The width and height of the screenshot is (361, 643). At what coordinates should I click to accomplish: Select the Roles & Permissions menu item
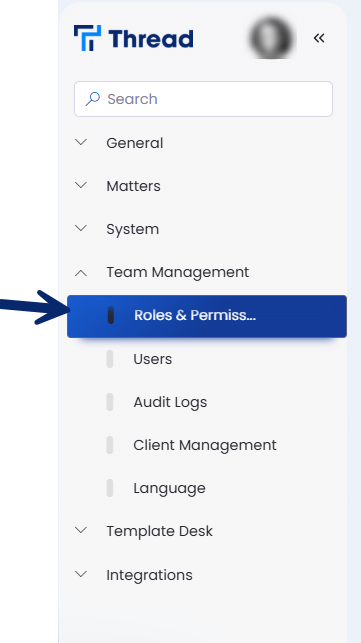207,316
